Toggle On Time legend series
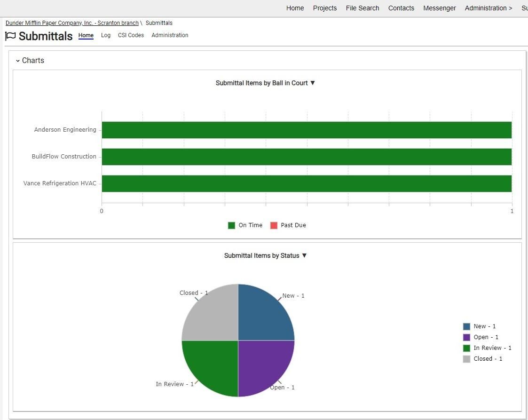This screenshot has width=528, height=420. pyautogui.click(x=245, y=225)
